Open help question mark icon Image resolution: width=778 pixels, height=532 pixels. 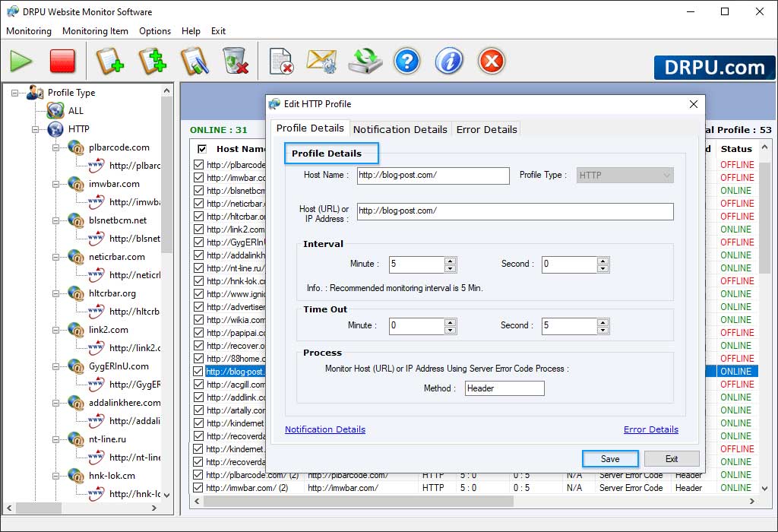[407, 62]
